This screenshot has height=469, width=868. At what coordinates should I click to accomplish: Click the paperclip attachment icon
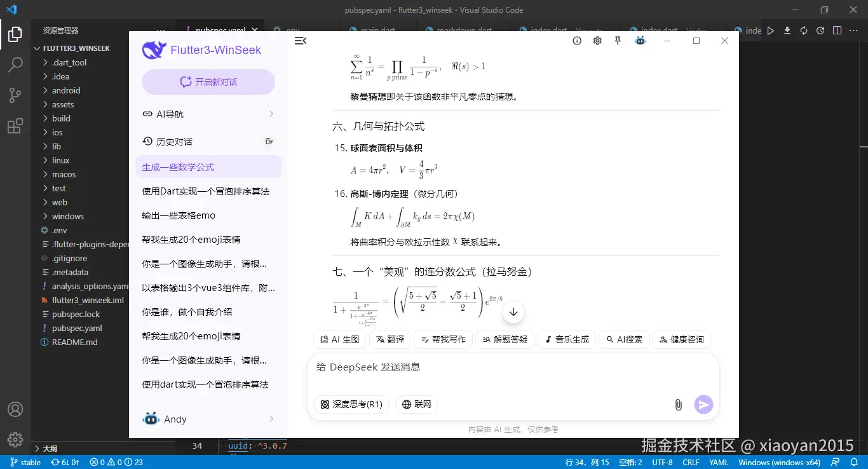[677, 404]
